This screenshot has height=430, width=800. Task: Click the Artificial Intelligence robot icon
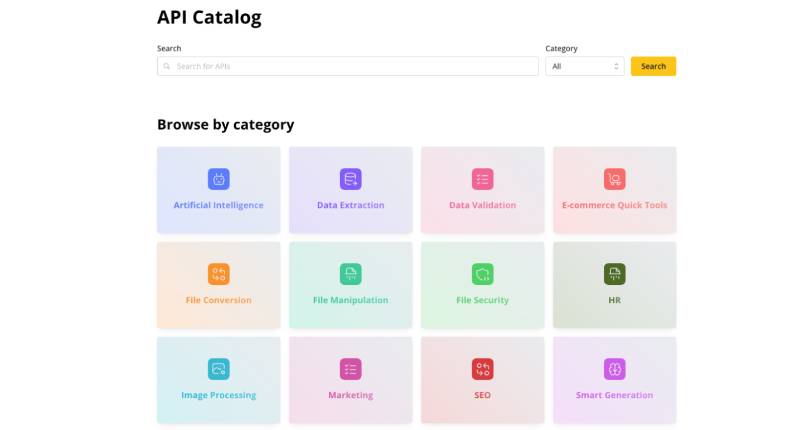218,179
